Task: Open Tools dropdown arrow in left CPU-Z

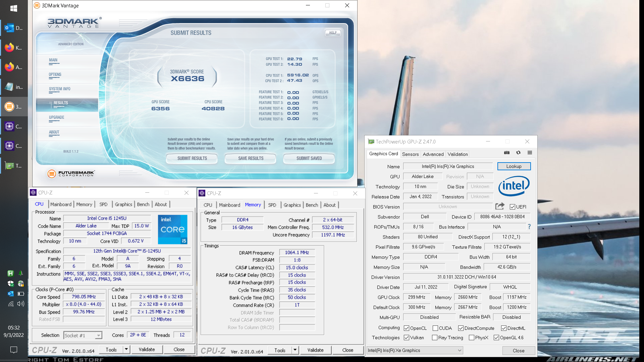Action: [x=126, y=349]
